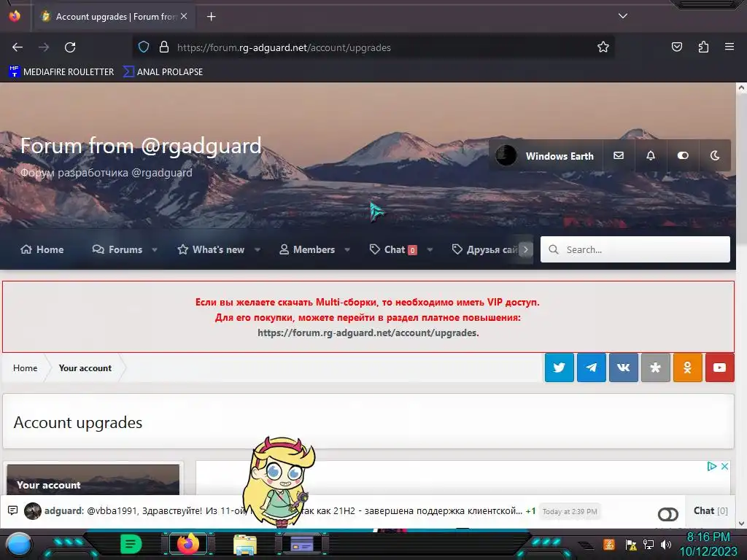Screen dimensions: 747x560
Task: Close the advertisement with X
Action: coord(724,466)
